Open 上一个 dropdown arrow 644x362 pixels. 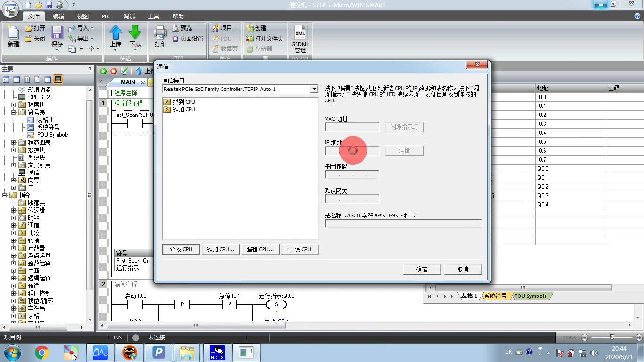98,49
